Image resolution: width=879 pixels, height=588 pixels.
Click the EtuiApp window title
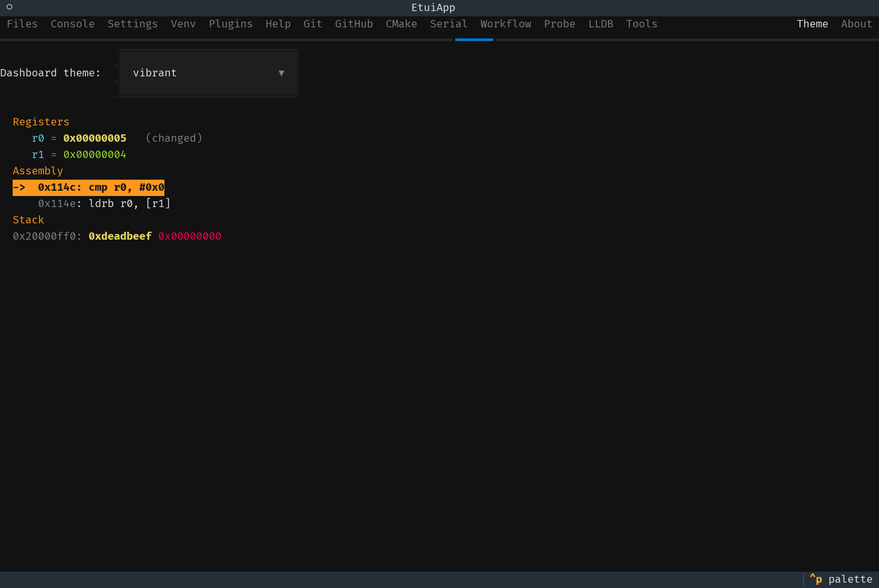point(433,7)
